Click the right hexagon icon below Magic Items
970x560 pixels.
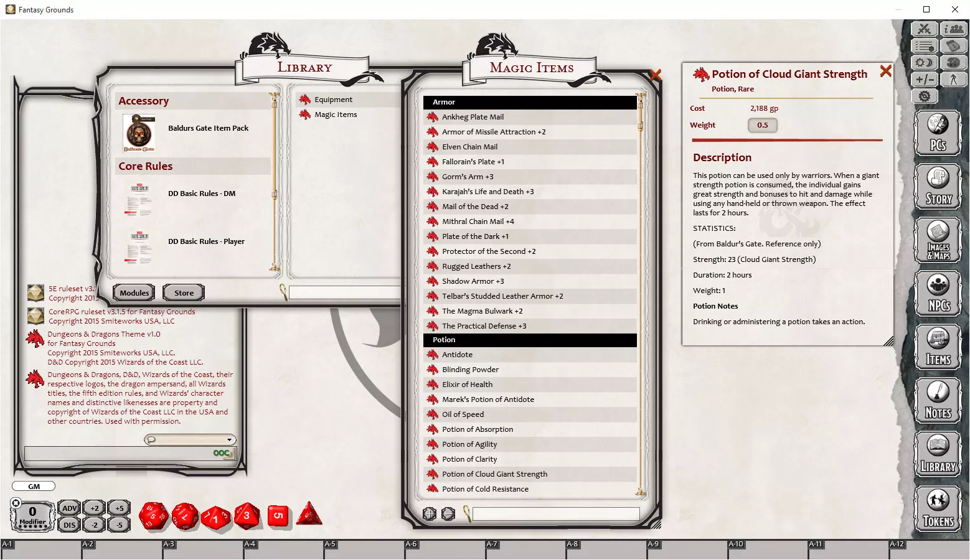(448, 514)
